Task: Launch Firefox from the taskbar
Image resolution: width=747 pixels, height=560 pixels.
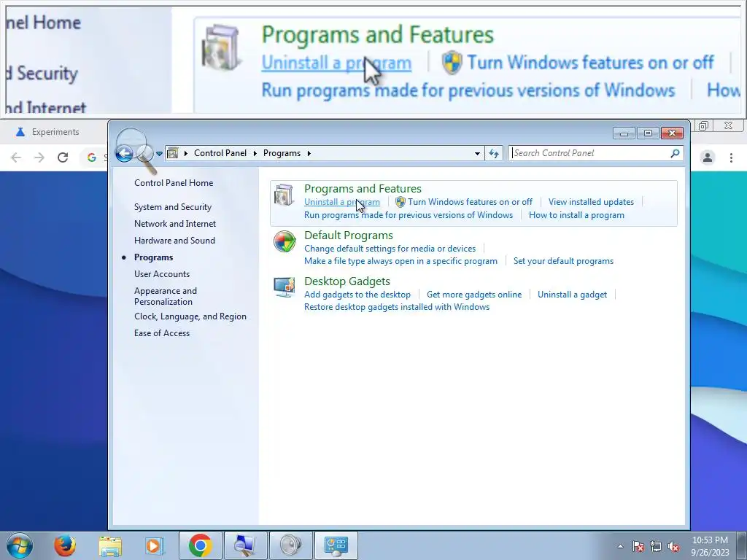Action: point(65,545)
